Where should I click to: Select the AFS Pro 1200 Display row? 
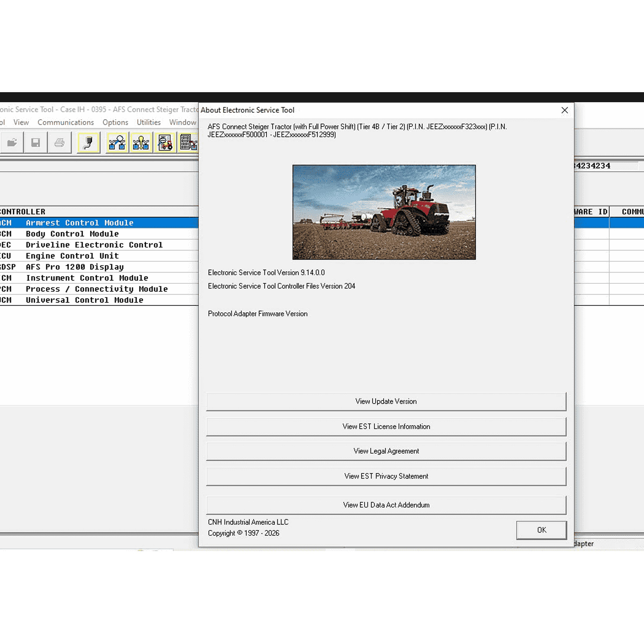pos(99,267)
